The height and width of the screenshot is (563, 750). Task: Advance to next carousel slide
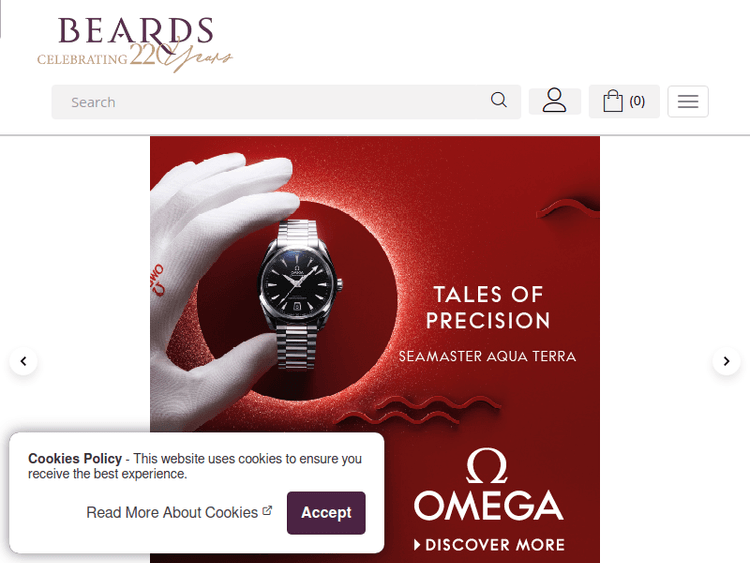726,361
